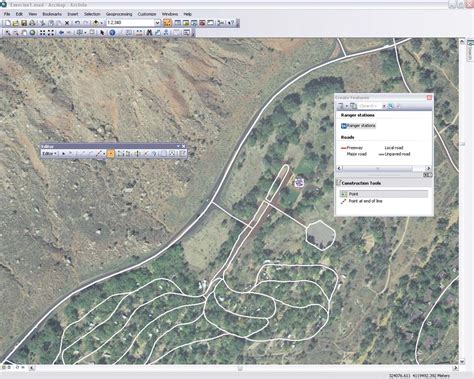Expand the Add Data dropdown arrow
Screen dimensions: 474x379
pos(101,23)
